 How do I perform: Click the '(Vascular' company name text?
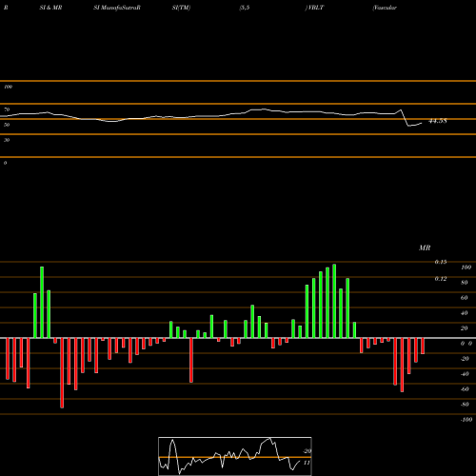[x=385, y=8]
